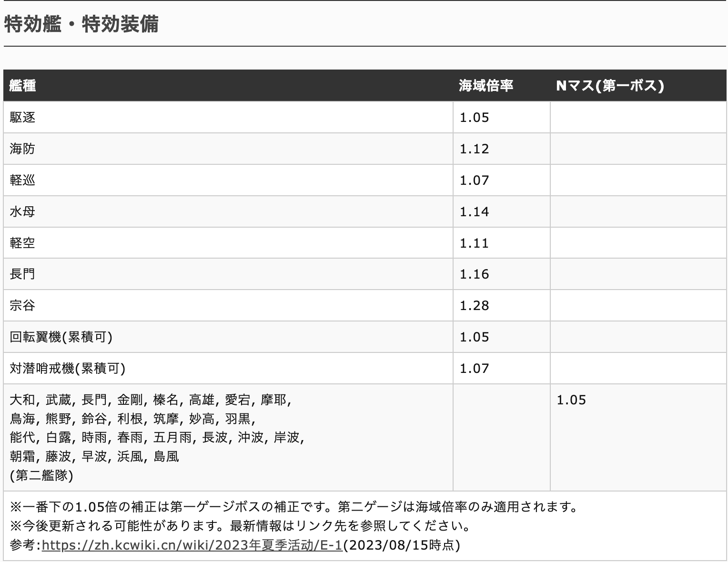Image resolution: width=728 pixels, height=562 pixels.
Task: Select the 駆逐 row label
Action: pos(22,117)
